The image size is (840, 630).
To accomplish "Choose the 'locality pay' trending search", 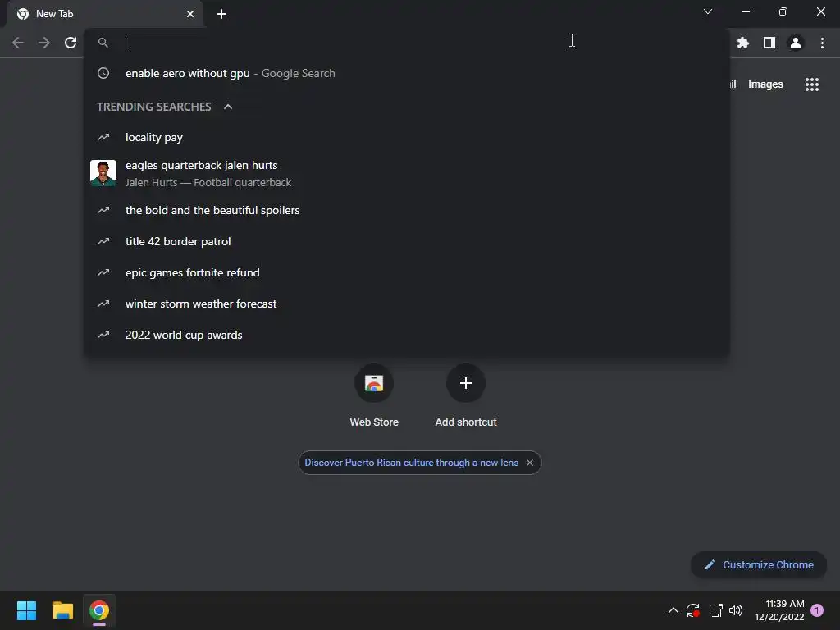I will tap(407, 137).
